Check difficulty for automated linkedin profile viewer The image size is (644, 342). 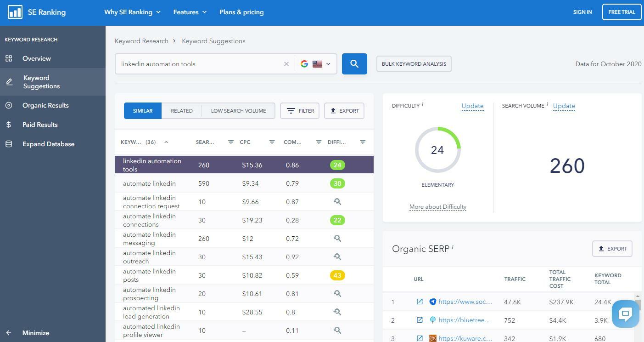[x=337, y=331]
